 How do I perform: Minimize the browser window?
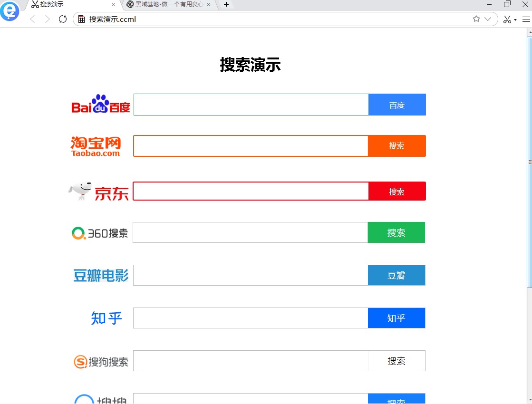point(489,4)
